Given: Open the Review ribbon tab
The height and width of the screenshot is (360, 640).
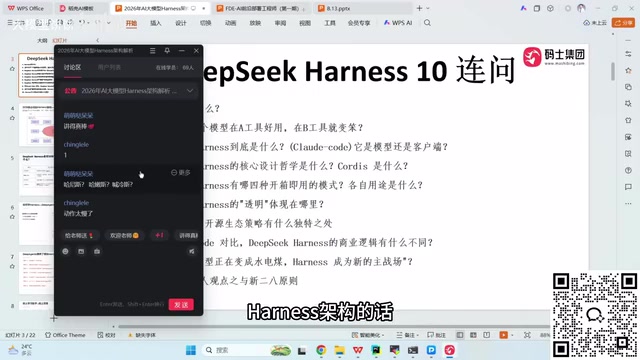Looking at the screenshot, I should point(280,23).
